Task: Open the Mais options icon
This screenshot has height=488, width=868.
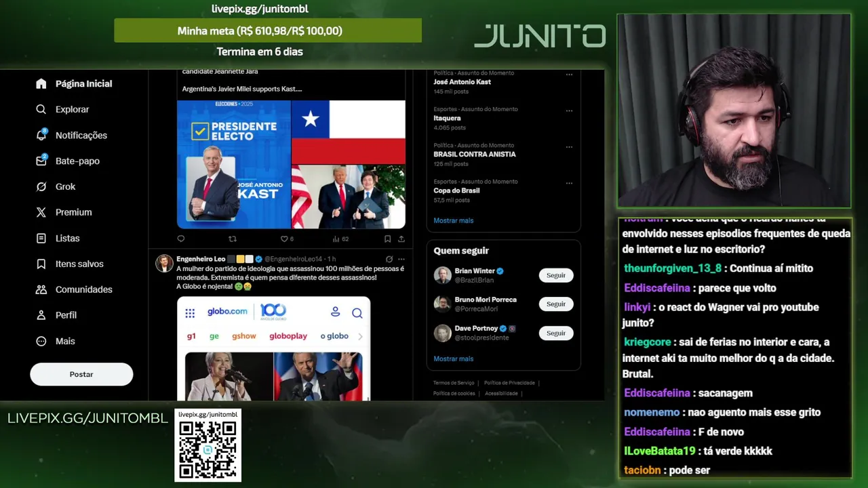Action: point(41,341)
